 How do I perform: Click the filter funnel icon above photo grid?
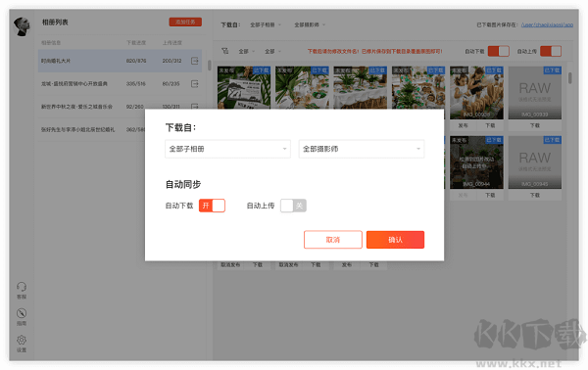[x=225, y=51]
